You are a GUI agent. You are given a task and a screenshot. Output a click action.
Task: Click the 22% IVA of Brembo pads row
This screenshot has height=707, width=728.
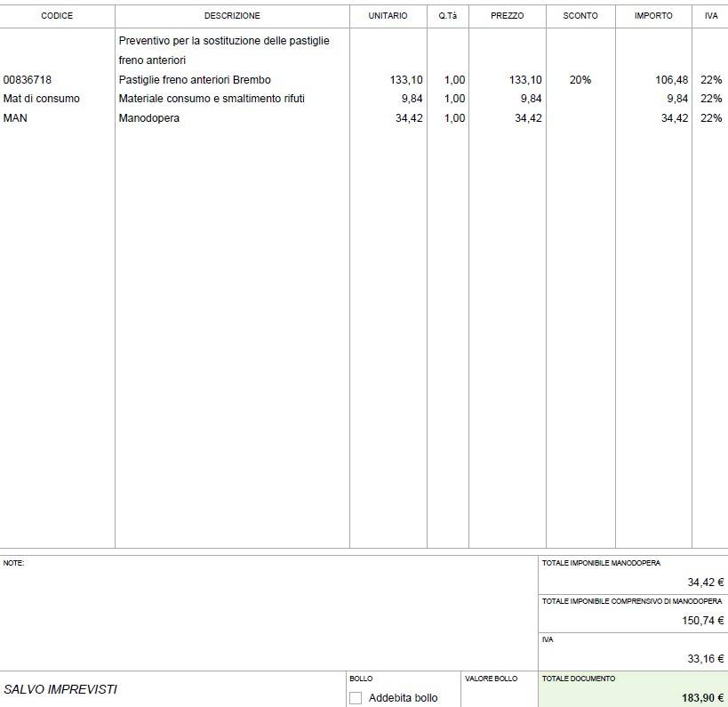(711, 80)
